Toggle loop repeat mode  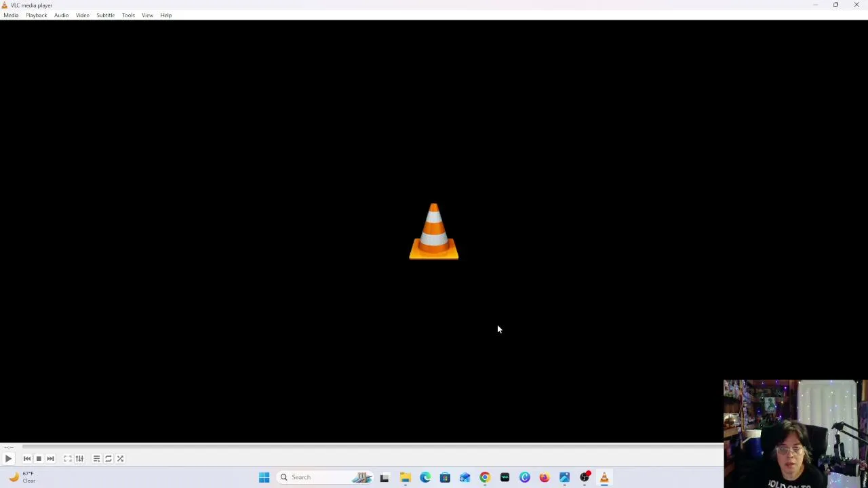(x=108, y=459)
